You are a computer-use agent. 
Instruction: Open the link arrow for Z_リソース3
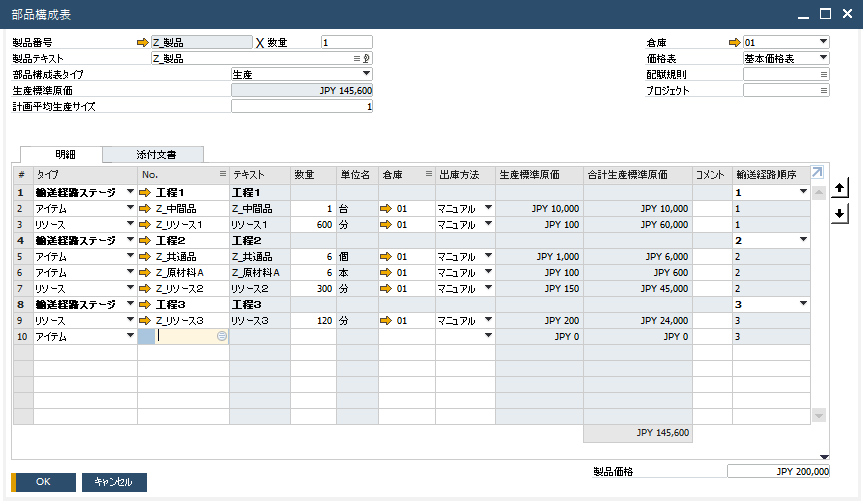tap(145, 321)
